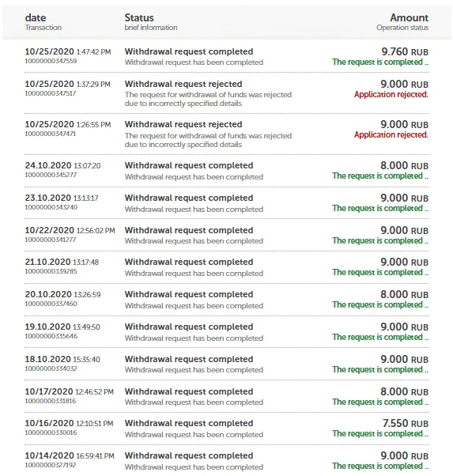The width and height of the screenshot is (453, 476).
Task: Click rejection reason text under 1:37:29 PM
Action: pyautogui.click(x=208, y=99)
